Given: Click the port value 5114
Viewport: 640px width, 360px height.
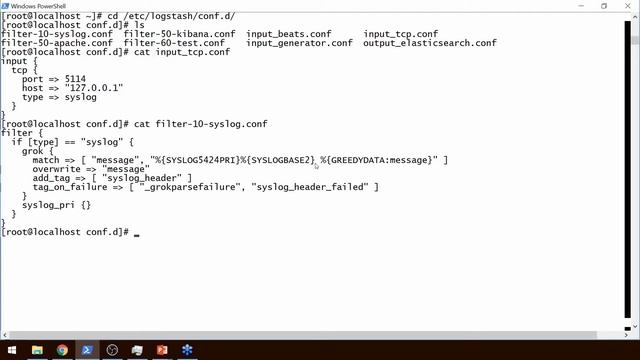Looking at the screenshot, I should tap(75, 79).
